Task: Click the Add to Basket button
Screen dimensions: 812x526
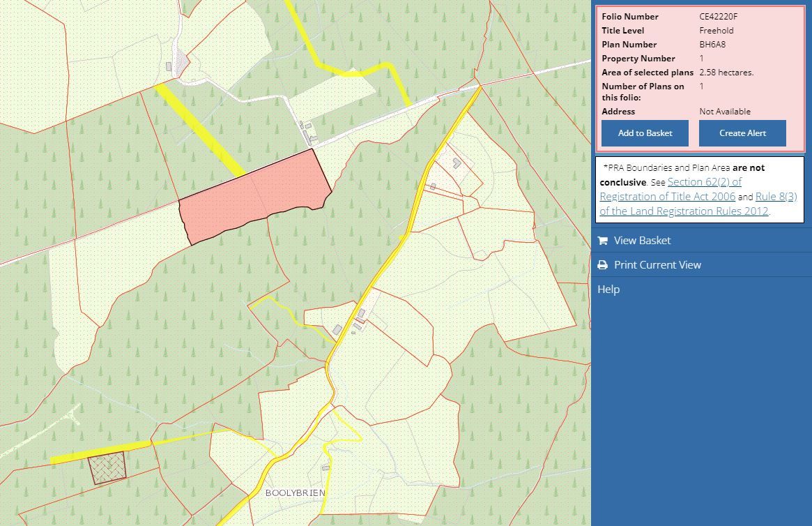Action: 645,133
